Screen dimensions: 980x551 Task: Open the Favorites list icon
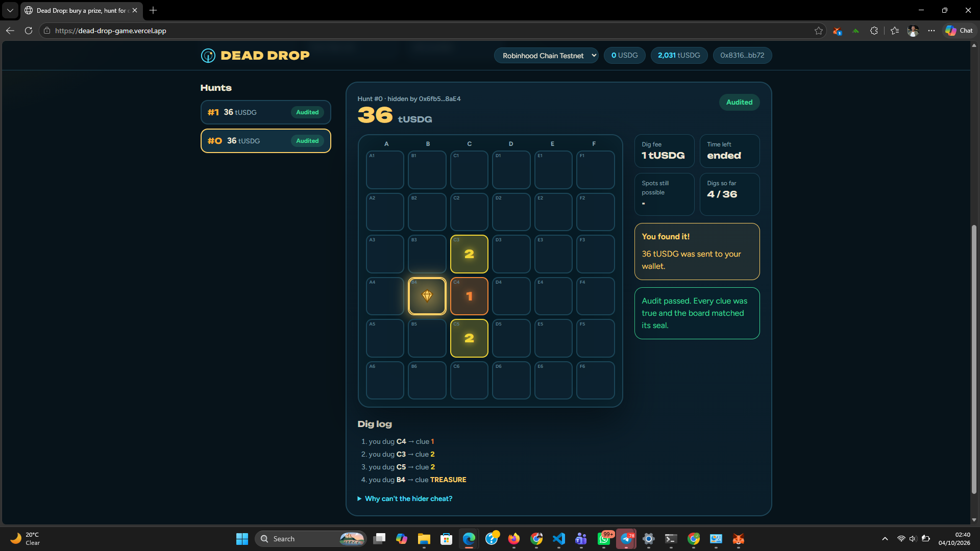[895, 31]
